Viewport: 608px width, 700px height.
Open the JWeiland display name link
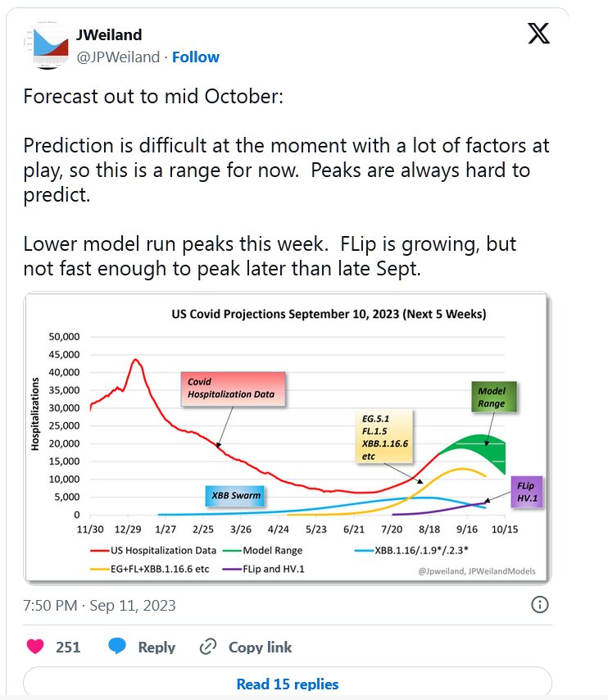point(109,34)
